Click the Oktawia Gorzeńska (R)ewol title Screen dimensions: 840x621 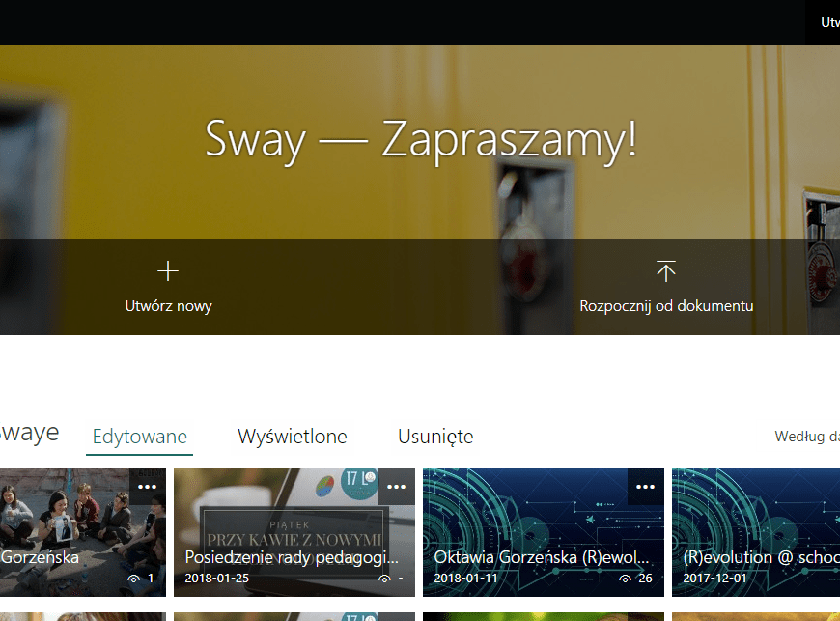click(x=542, y=557)
